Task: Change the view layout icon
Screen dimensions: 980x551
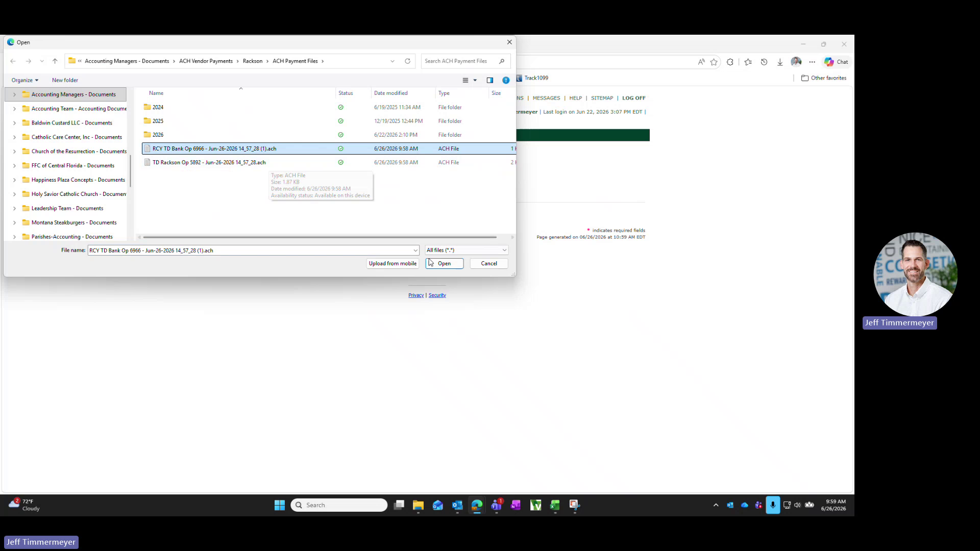Action: 465,80
